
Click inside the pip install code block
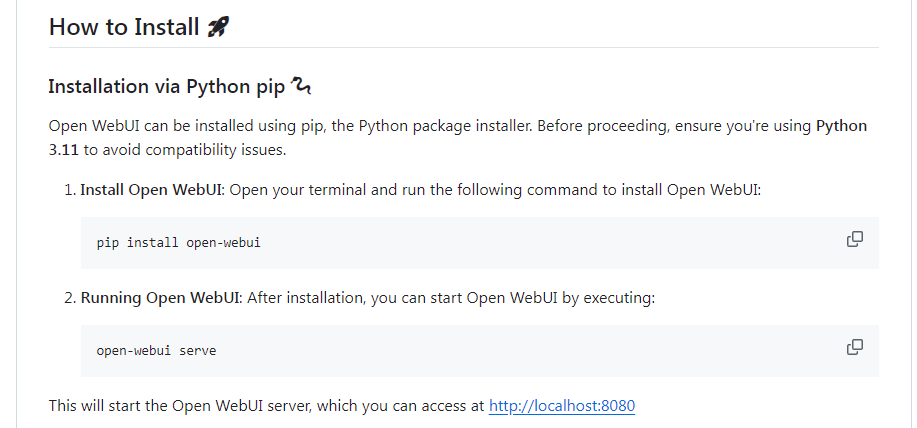(x=450, y=243)
